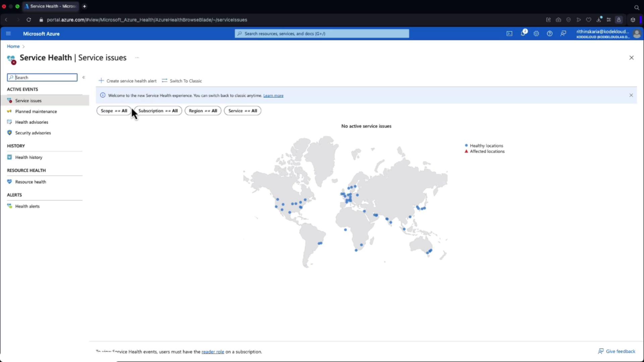Dismiss the welcome info banner

pos(631,95)
